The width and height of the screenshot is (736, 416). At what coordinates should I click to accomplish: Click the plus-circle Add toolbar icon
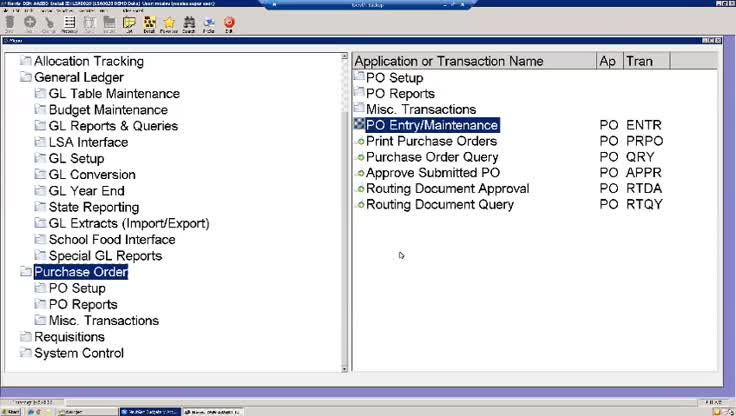pyautogui.click(x=30, y=22)
